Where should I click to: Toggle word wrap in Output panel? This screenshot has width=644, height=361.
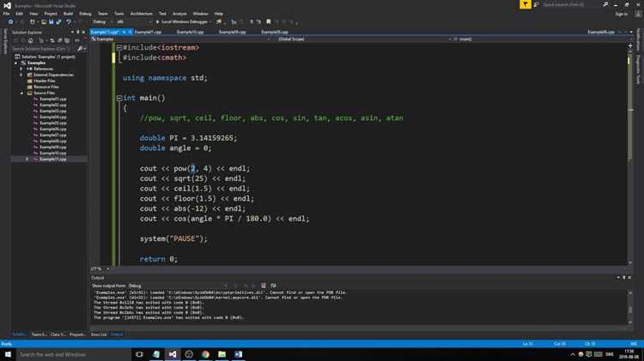coord(273,286)
